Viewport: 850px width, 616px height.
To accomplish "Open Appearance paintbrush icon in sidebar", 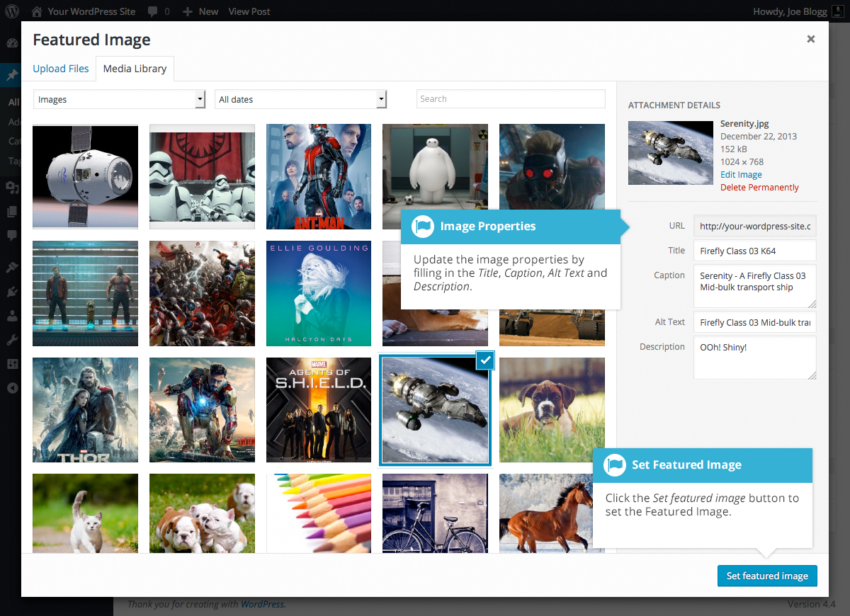I will coord(12,267).
